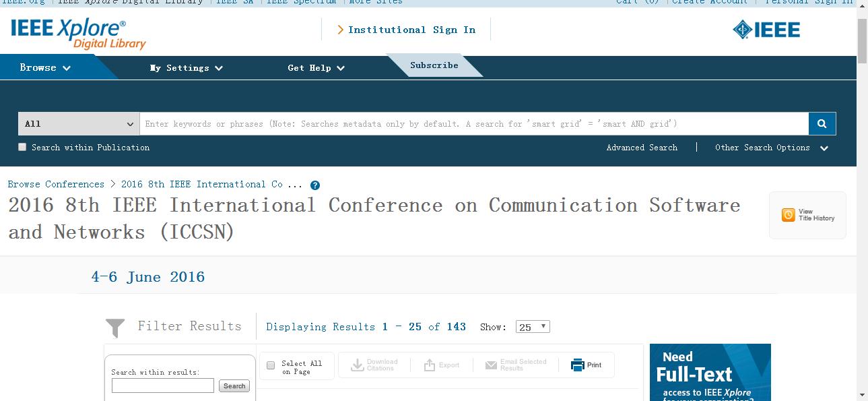Click the 4-6 June 2016 date text
The image size is (868, 401).
148,277
